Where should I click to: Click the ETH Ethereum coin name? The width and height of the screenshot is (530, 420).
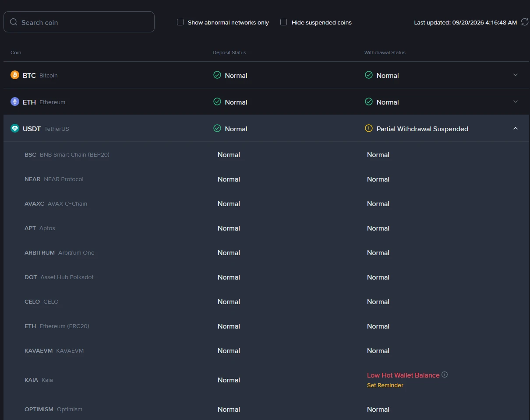pyautogui.click(x=44, y=102)
